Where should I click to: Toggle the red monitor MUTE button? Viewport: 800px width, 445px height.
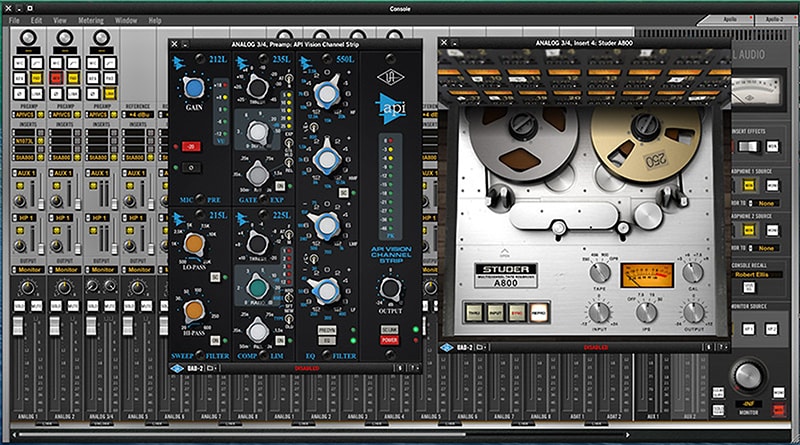tap(779, 409)
